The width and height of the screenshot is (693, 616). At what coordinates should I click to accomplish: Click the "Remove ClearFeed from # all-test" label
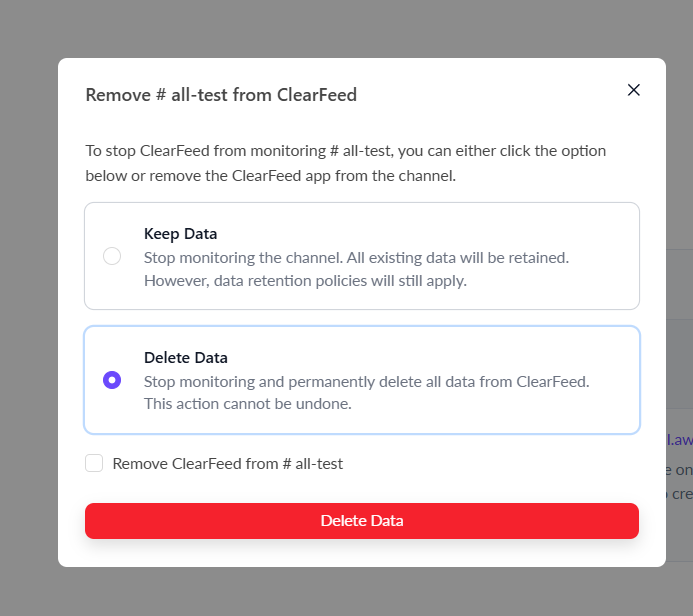pos(228,464)
